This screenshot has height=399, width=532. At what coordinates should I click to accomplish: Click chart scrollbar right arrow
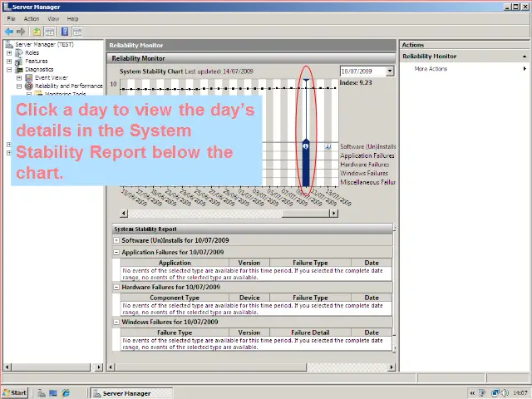tap(334, 213)
